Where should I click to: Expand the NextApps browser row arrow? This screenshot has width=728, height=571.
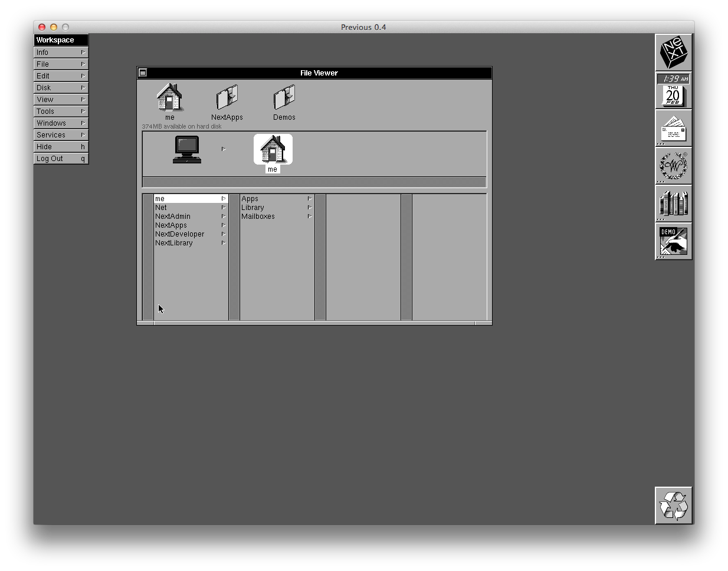(x=224, y=225)
